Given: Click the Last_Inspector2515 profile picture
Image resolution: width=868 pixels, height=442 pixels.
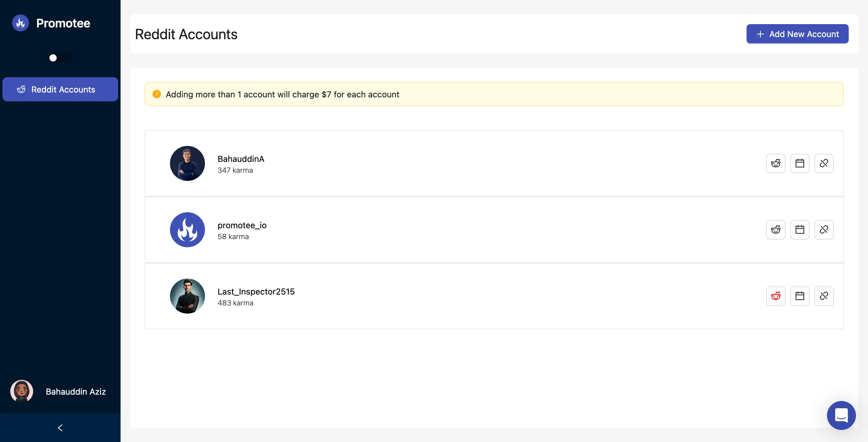Looking at the screenshot, I should [187, 296].
